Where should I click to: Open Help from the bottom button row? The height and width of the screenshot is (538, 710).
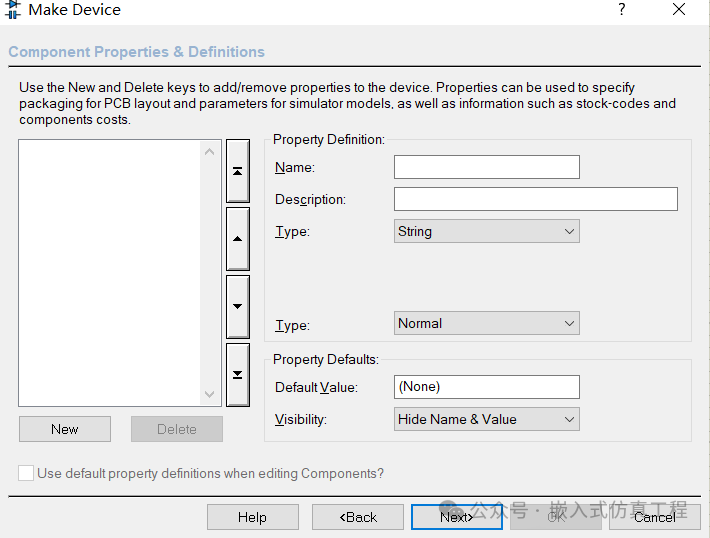[252, 517]
